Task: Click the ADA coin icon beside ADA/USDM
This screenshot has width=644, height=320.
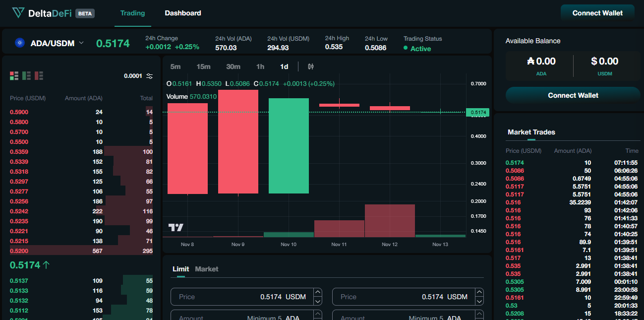Action: [20, 43]
